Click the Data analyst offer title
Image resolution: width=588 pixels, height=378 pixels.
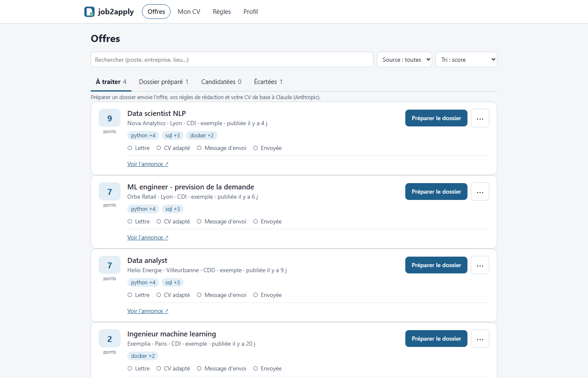(147, 260)
